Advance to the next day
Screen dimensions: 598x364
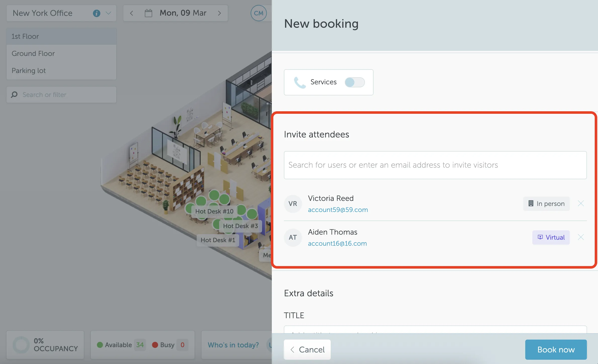coord(219,13)
